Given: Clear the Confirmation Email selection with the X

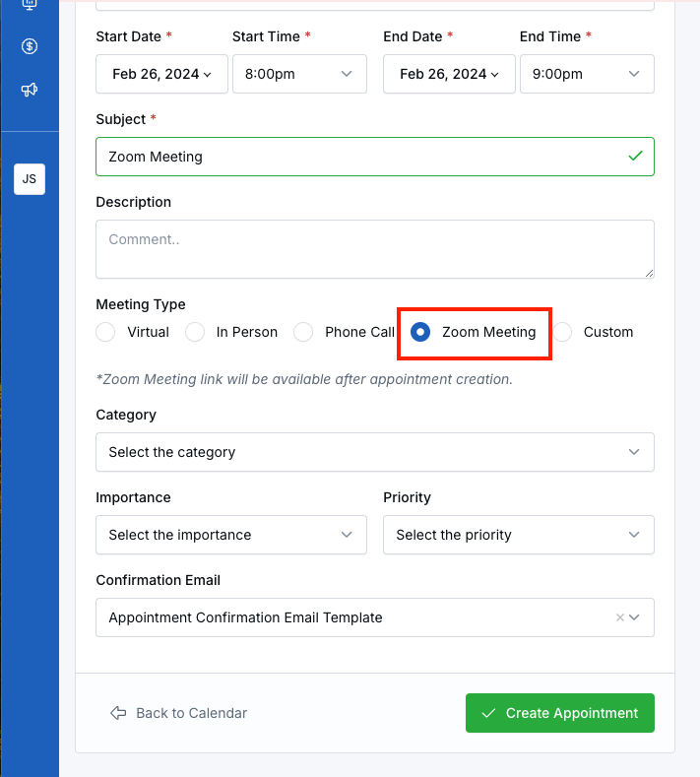Looking at the screenshot, I should click(619, 617).
